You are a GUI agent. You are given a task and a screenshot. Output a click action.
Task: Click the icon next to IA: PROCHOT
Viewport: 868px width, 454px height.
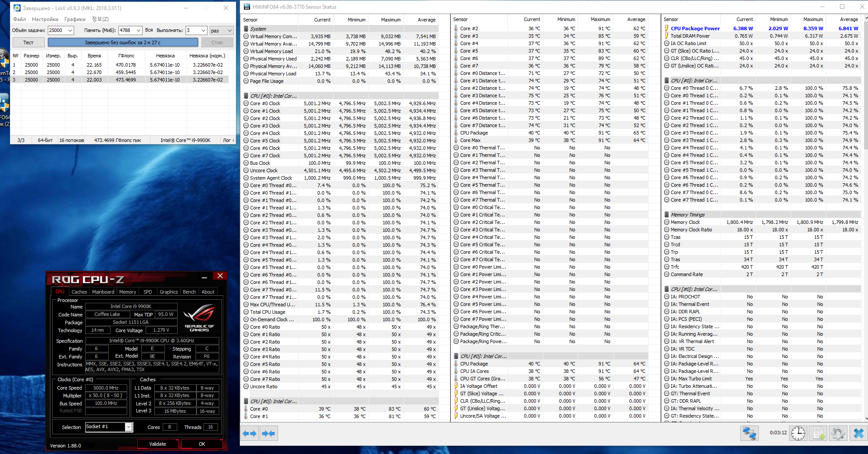coord(667,297)
